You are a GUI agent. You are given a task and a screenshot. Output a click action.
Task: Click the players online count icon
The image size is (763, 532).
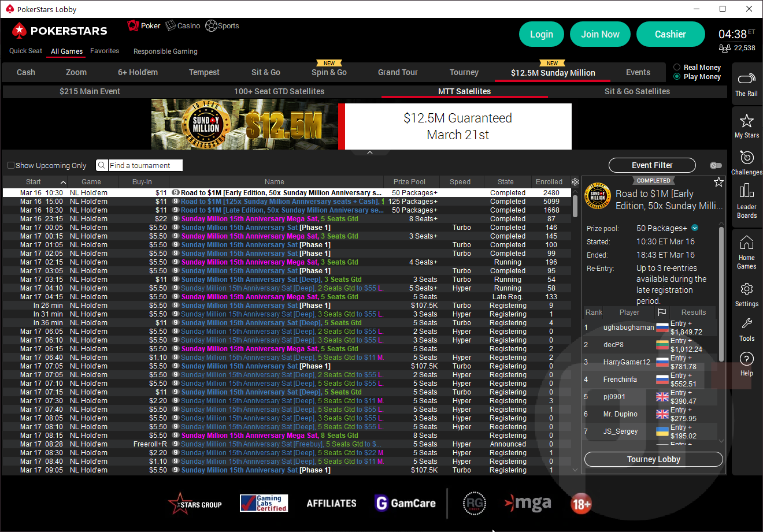tap(725, 48)
